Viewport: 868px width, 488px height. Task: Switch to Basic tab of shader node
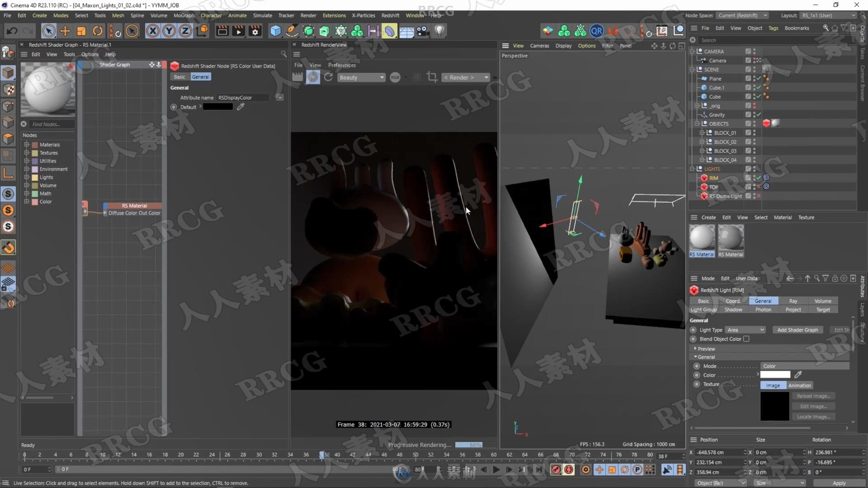[x=179, y=77]
